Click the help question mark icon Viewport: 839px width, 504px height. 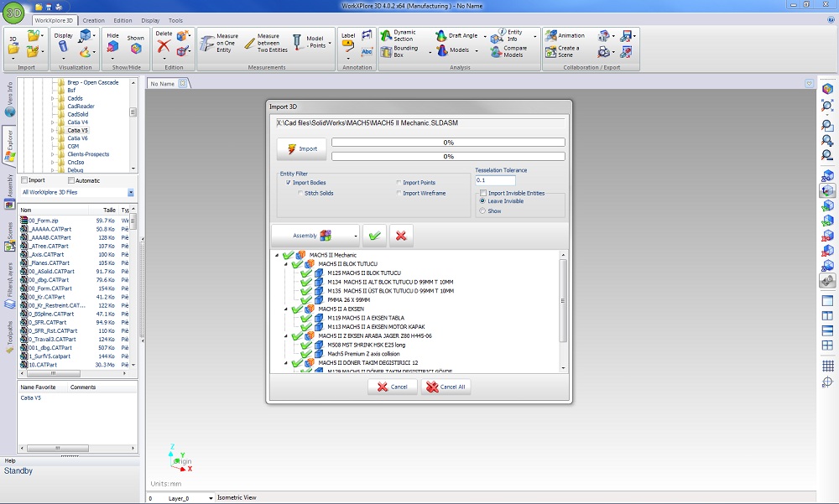pos(831,20)
